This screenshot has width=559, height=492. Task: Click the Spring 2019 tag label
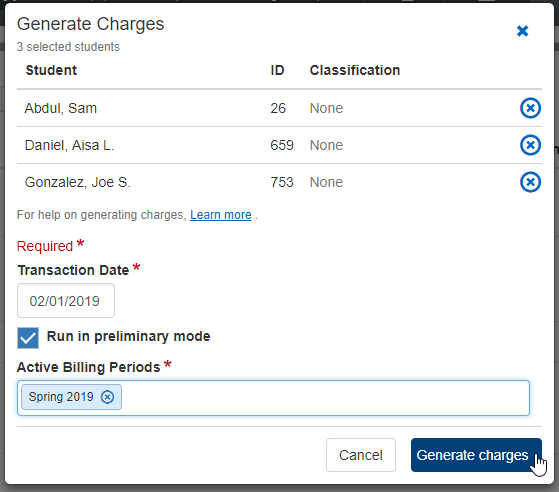pyautogui.click(x=61, y=397)
